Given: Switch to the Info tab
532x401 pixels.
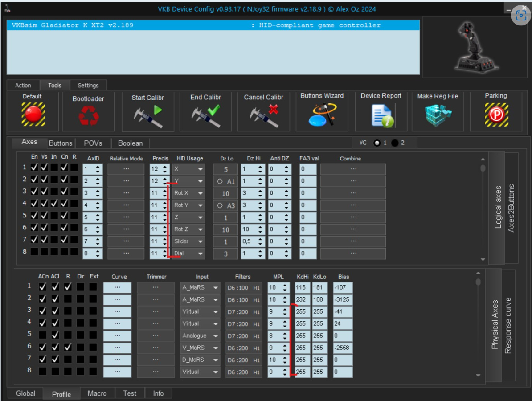Looking at the screenshot, I should point(158,393).
